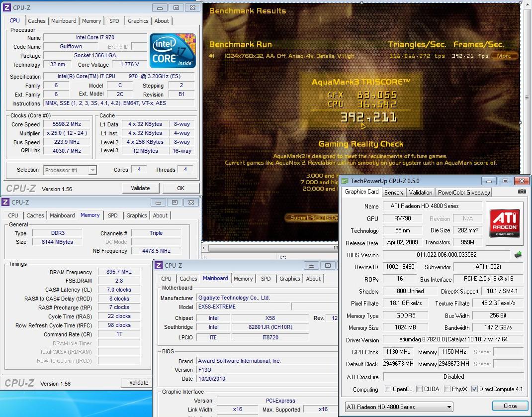The image size is (532, 417).
Task: Open the ATI Radeon HD 4800 Series card selector
Action: click(x=399, y=407)
